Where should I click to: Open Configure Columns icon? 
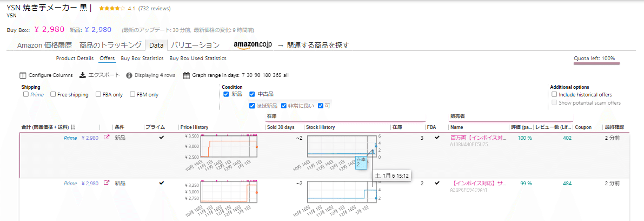point(23,75)
